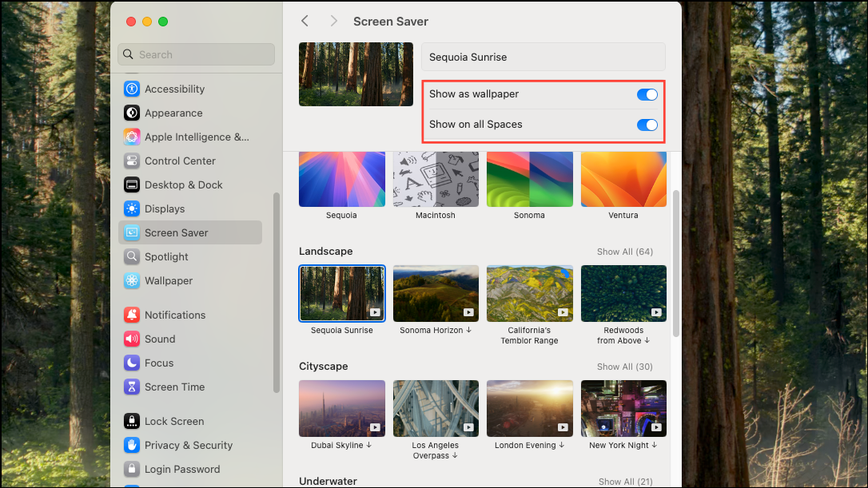Toggle Show as wallpaper switch
Viewport: 868px width, 488px height.
(647, 94)
